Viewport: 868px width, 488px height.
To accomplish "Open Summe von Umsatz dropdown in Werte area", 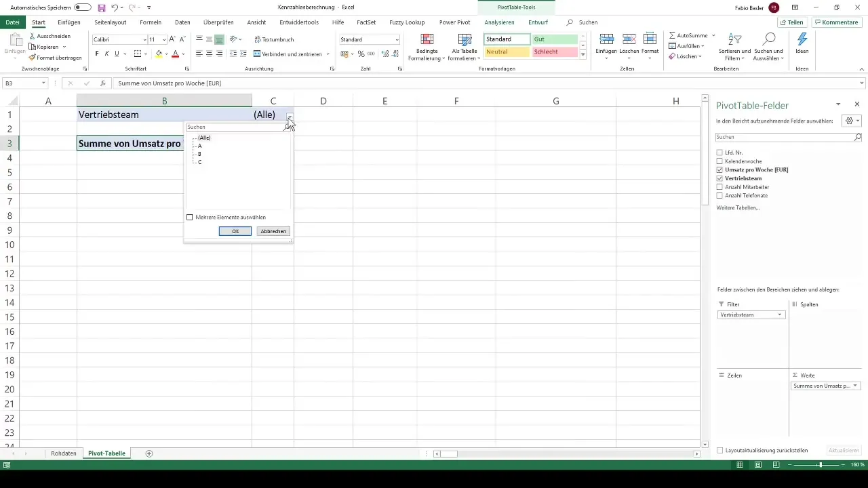I will coord(854,386).
